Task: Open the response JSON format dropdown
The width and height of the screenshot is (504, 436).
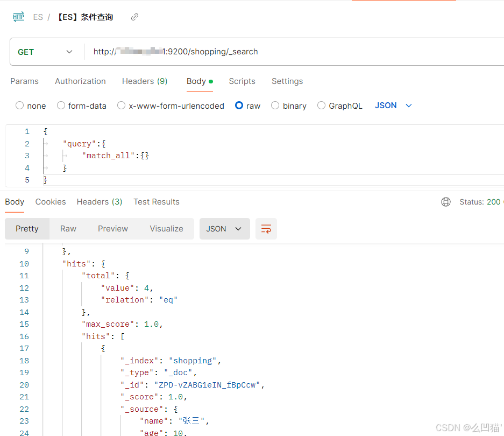Action: tap(224, 229)
